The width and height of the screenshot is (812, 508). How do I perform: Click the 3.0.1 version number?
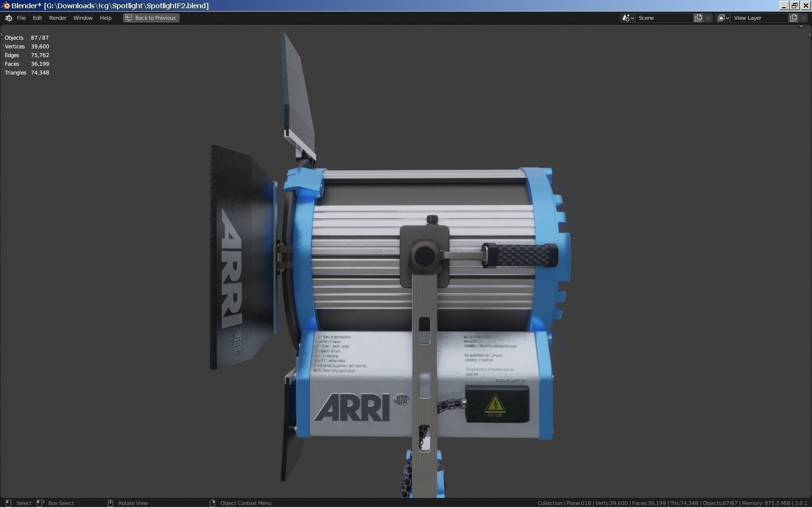click(801, 503)
